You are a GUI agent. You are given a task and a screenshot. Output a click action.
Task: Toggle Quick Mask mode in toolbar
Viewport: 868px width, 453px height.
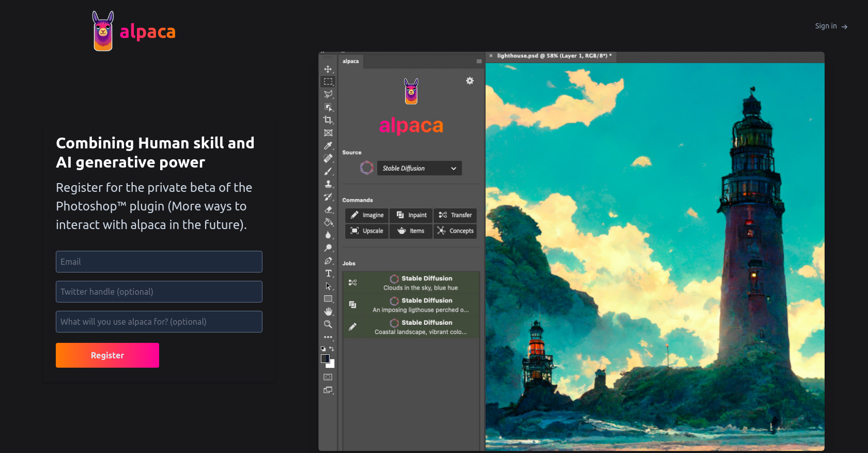[x=328, y=377]
